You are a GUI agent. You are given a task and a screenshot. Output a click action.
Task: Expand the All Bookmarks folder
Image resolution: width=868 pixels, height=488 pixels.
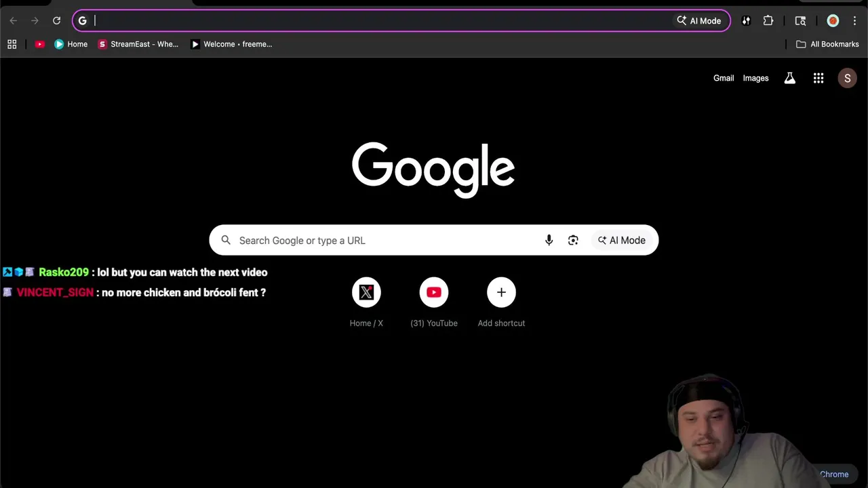(827, 44)
